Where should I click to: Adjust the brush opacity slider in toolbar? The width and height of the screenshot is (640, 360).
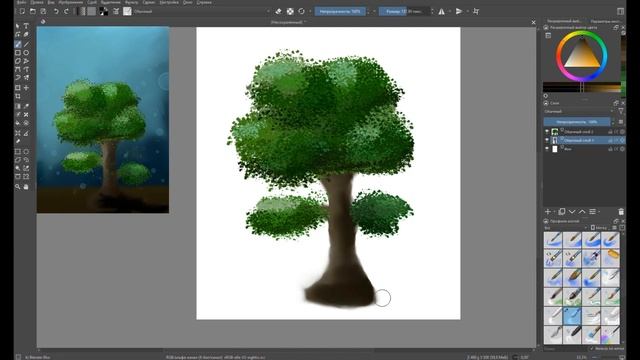(340, 11)
